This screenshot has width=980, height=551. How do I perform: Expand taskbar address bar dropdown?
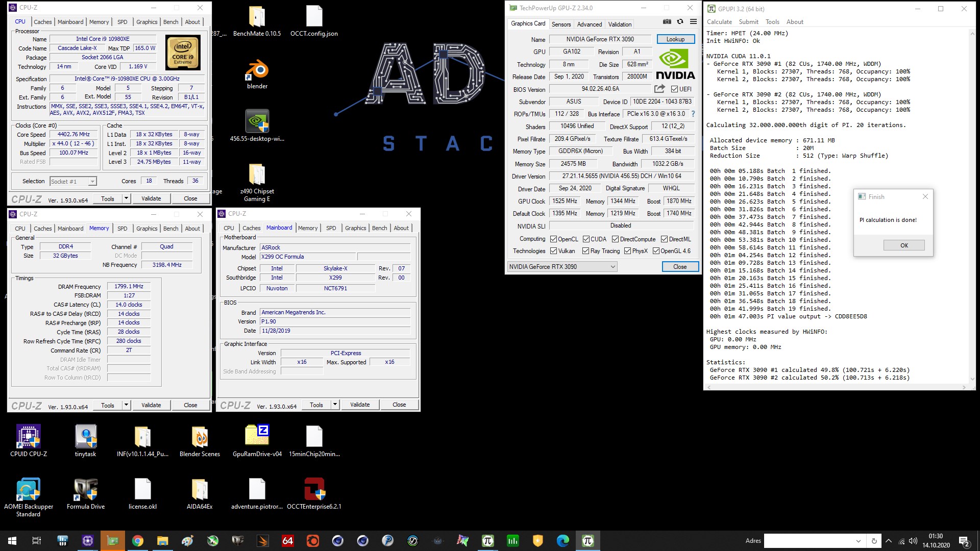[859, 541]
